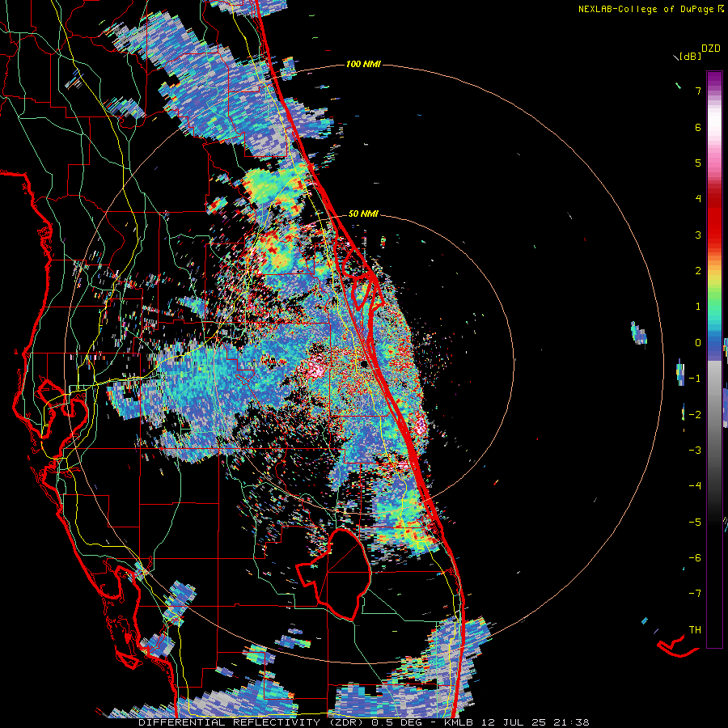Viewport: 728px width, 728px height.
Task: Click the -3 value on color scale
Action: tap(695, 451)
